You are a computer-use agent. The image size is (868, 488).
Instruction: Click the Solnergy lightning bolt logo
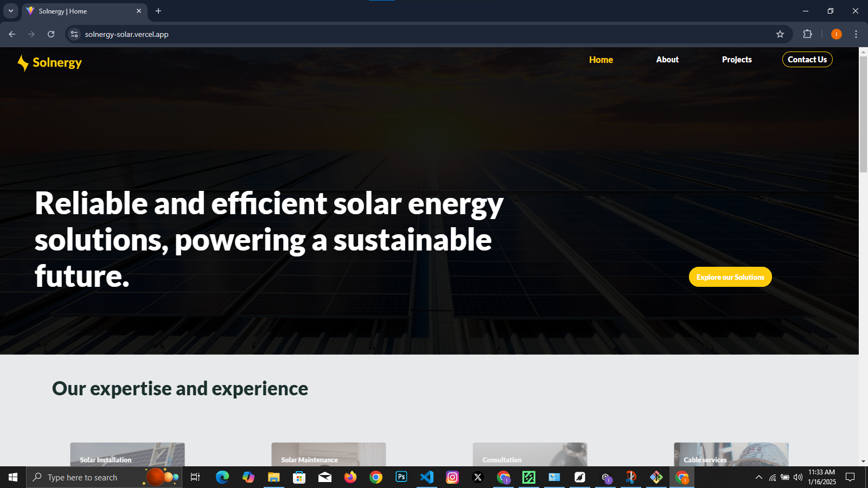point(23,63)
